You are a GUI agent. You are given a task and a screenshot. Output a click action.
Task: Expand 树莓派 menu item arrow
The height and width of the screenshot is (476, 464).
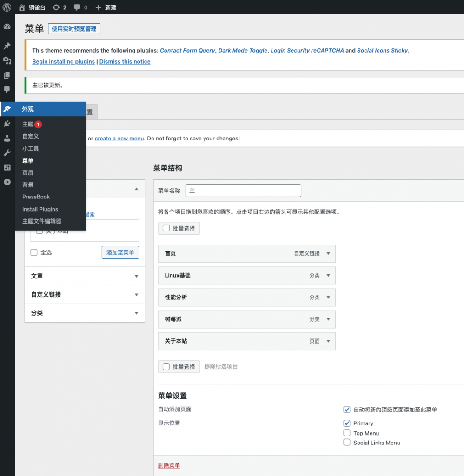click(328, 319)
